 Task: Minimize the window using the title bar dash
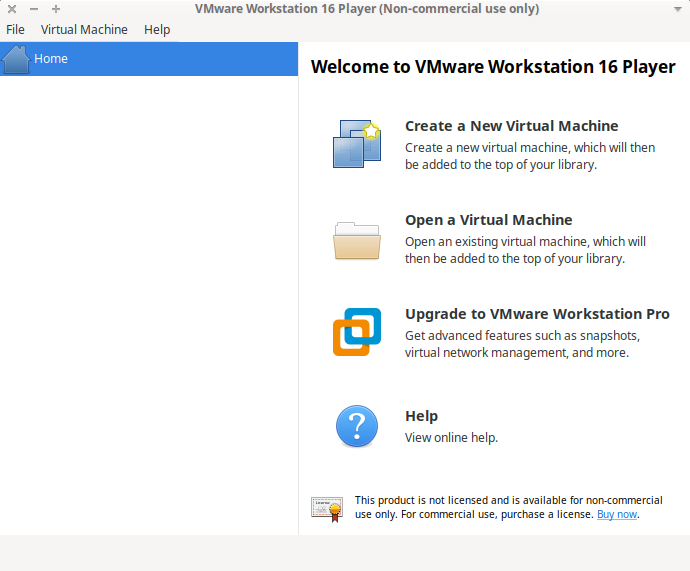34,9
